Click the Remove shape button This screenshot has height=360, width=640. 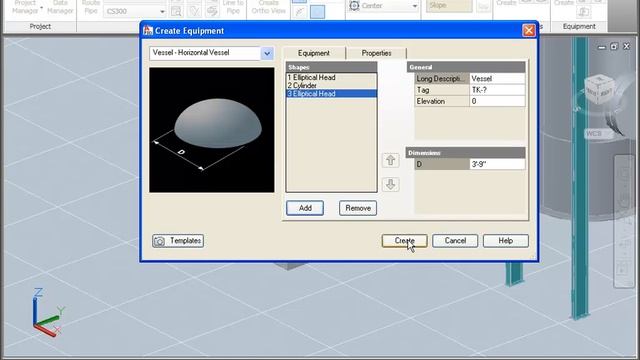(358, 208)
